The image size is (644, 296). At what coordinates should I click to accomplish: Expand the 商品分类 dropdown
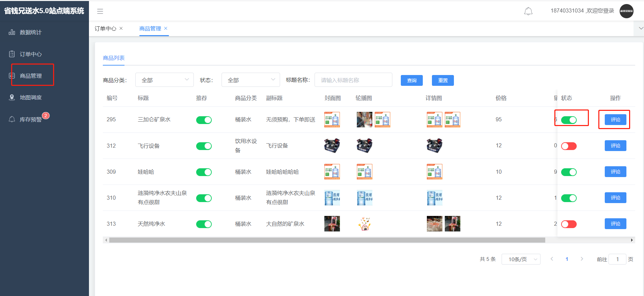pyautogui.click(x=164, y=80)
